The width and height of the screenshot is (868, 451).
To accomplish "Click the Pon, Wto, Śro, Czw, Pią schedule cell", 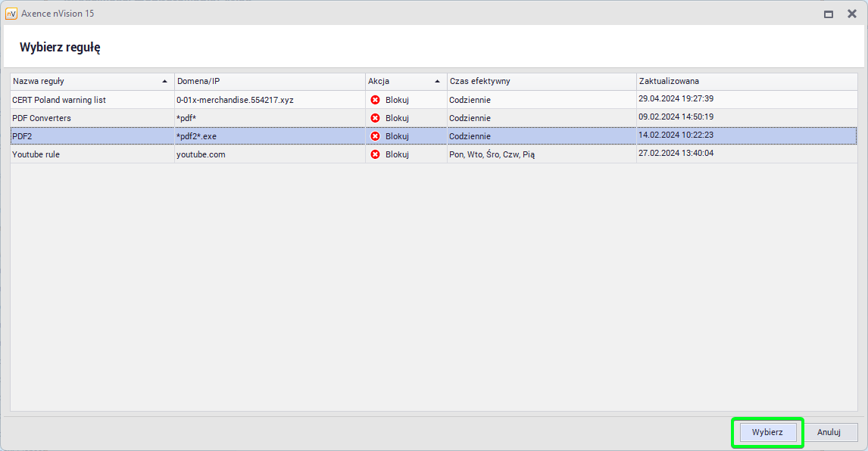I will pos(492,154).
